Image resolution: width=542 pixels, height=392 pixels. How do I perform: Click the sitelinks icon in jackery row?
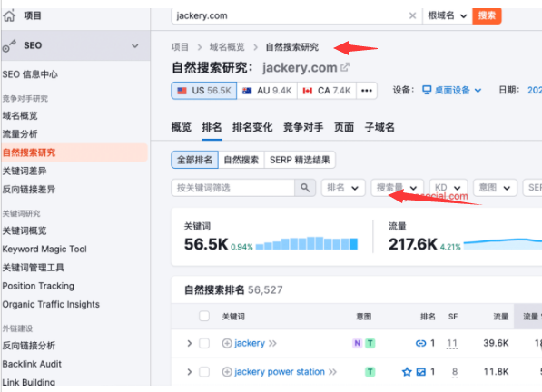tap(420, 343)
